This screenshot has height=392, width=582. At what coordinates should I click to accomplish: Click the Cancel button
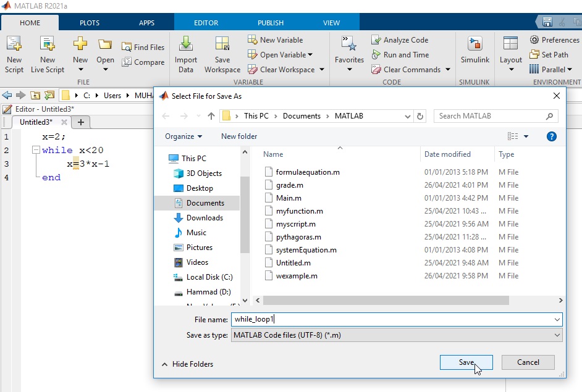pyautogui.click(x=528, y=362)
